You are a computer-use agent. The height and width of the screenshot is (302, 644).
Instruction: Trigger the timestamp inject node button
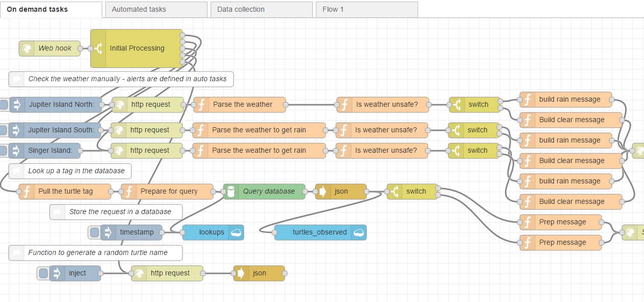pos(95,233)
